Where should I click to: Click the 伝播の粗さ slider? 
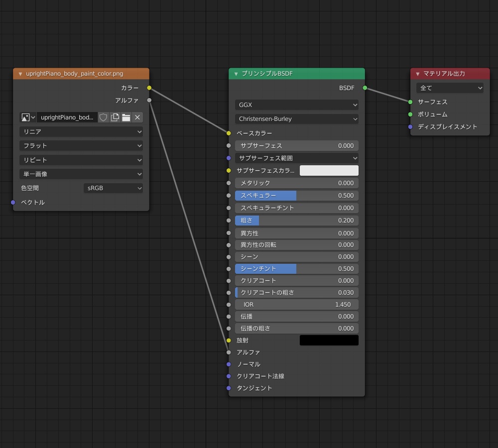(x=297, y=329)
